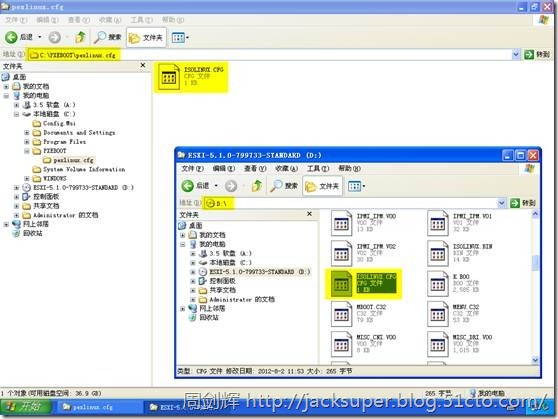Select highlighted ISOLINUX.CFG in D: window

coord(363,284)
